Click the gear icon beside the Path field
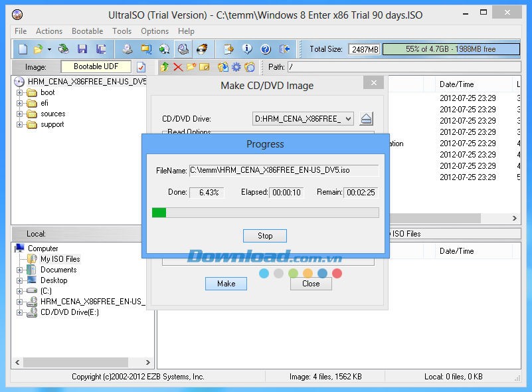The height and width of the screenshot is (392, 532). 236,67
